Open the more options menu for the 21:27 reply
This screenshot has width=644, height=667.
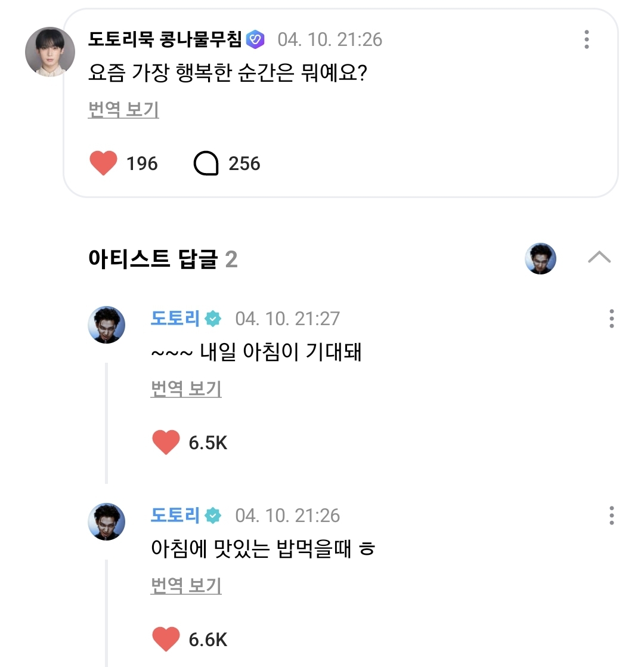(611, 319)
